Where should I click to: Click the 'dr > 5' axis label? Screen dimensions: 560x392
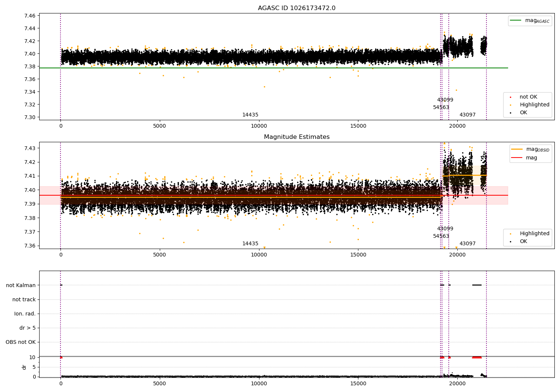point(28,328)
